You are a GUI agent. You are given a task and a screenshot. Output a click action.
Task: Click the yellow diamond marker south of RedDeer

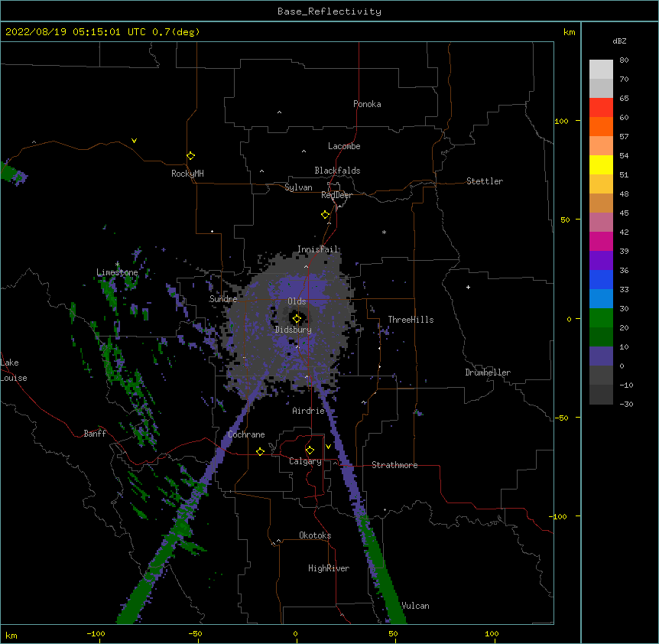(x=325, y=215)
